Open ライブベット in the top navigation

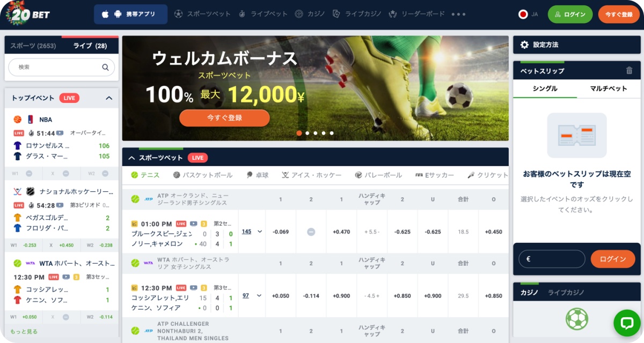pos(263,14)
